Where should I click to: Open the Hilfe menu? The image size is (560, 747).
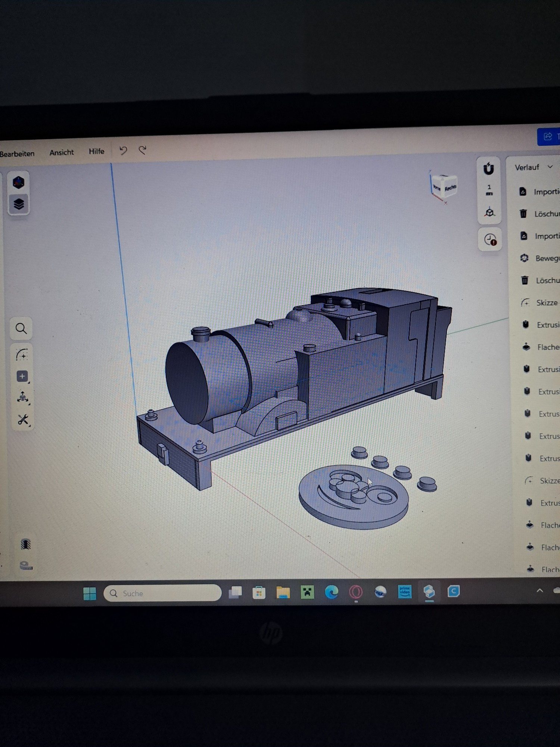(96, 151)
